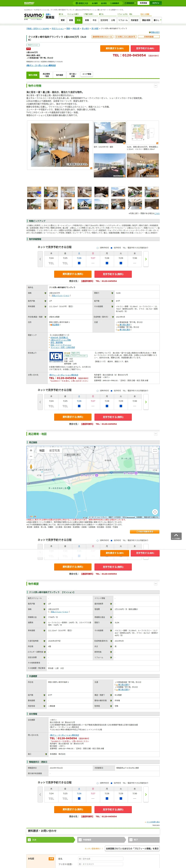Click the 姓名 name input field
186x868 pixels.
pos(100,859)
